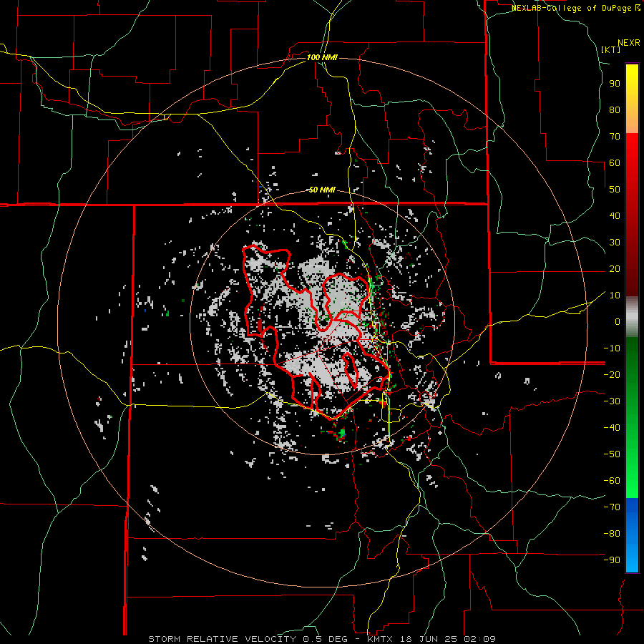Click the -50 scale value
The height and width of the screenshot is (644, 644).
612,454
